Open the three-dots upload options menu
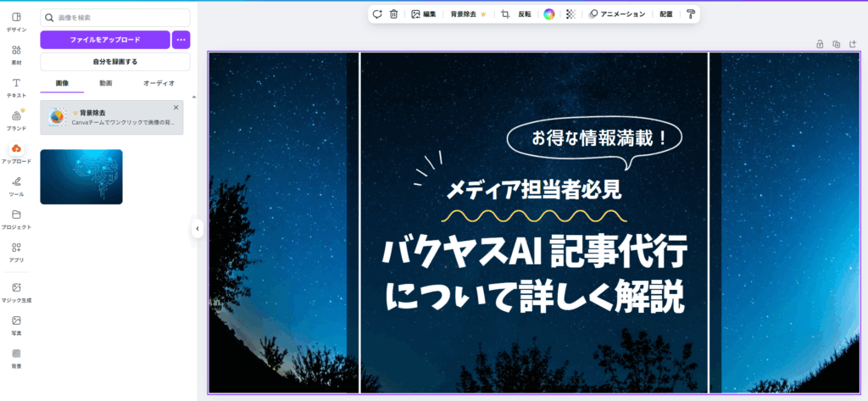 coord(181,40)
